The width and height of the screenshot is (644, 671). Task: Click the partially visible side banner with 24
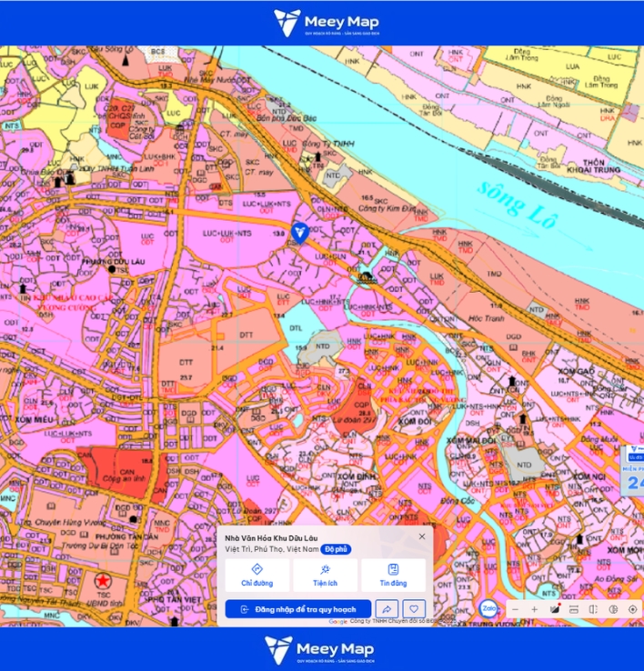point(633,471)
